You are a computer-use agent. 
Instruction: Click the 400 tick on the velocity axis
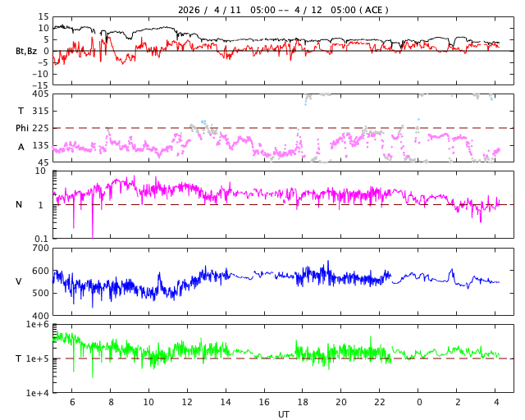(40, 316)
